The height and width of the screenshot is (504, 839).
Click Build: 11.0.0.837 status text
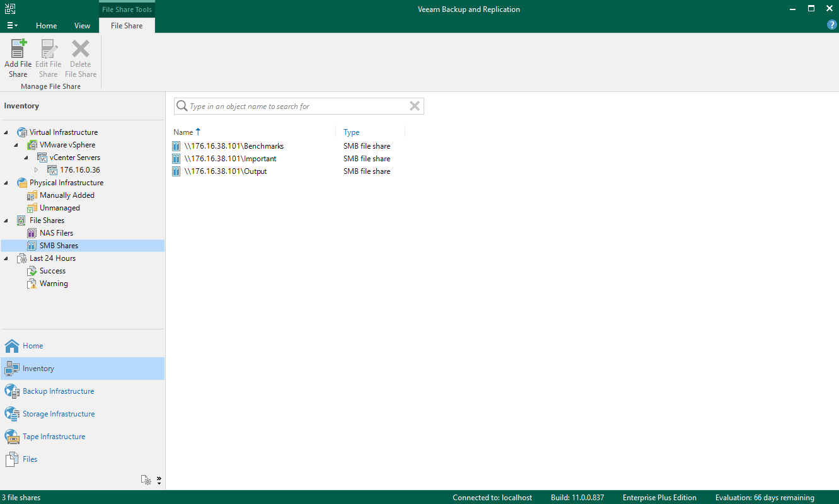pyautogui.click(x=577, y=498)
